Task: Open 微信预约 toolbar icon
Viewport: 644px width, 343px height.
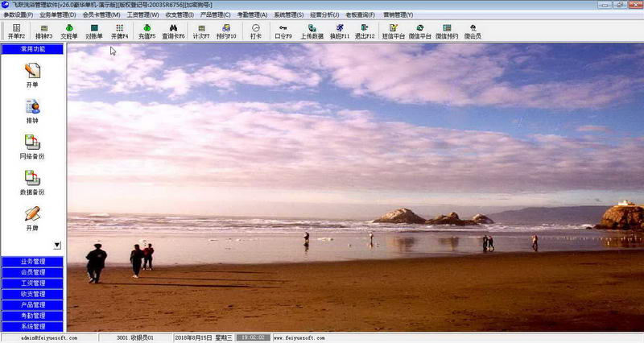Action: (x=447, y=31)
